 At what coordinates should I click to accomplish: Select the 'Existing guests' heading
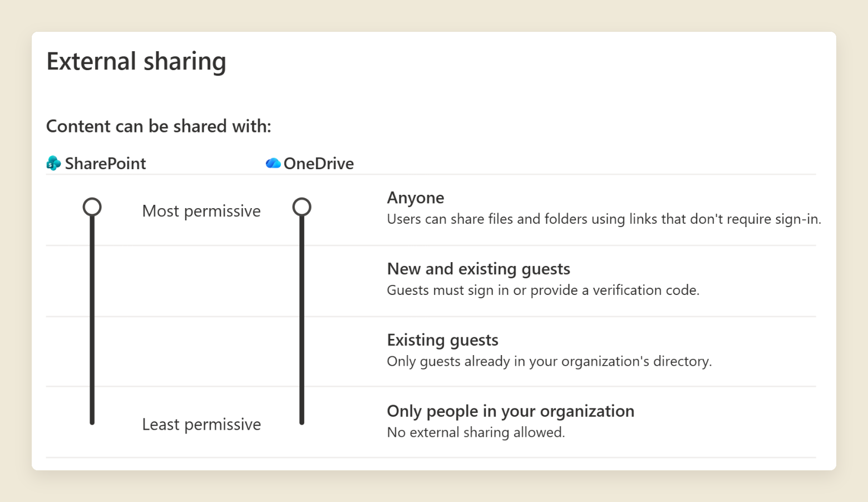pos(443,340)
